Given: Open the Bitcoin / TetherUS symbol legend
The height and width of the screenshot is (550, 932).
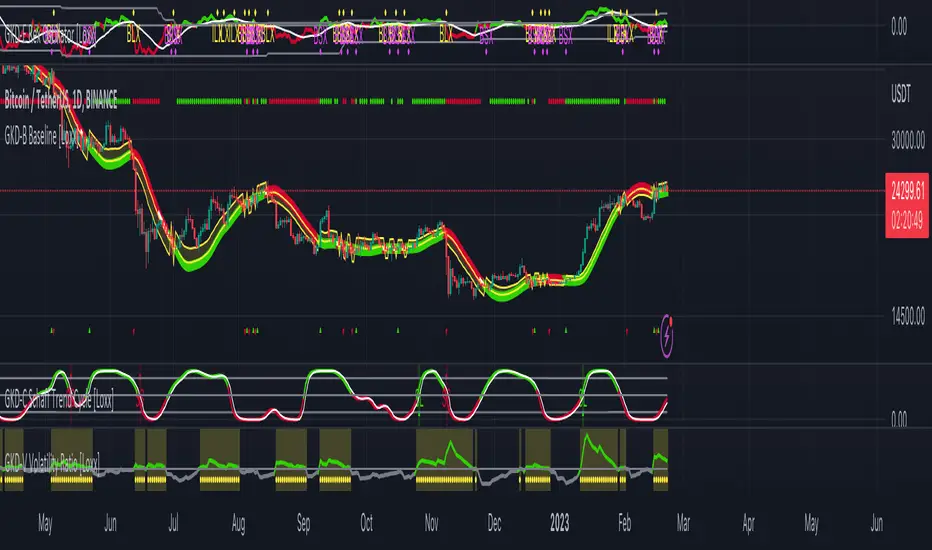Looking at the screenshot, I should click(61, 99).
